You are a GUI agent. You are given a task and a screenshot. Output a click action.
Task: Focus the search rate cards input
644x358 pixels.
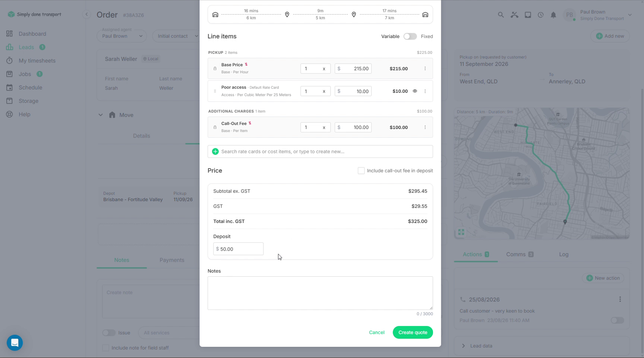[x=320, y=151]
